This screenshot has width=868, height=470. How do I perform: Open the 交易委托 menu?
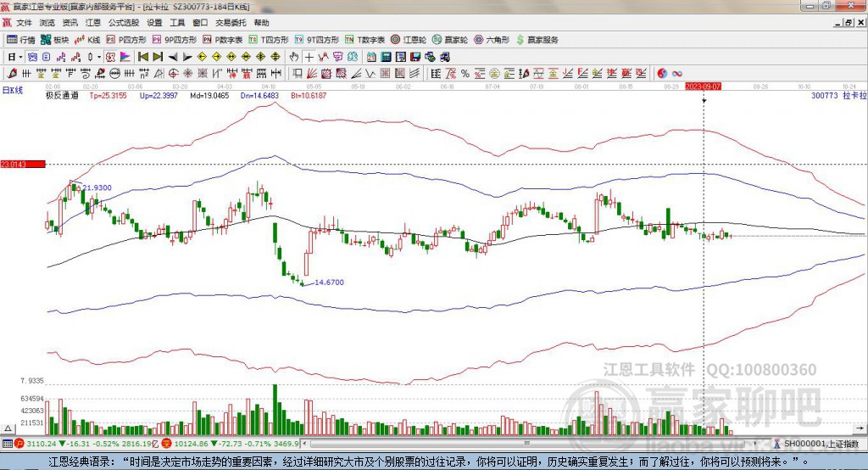(231, 23)
